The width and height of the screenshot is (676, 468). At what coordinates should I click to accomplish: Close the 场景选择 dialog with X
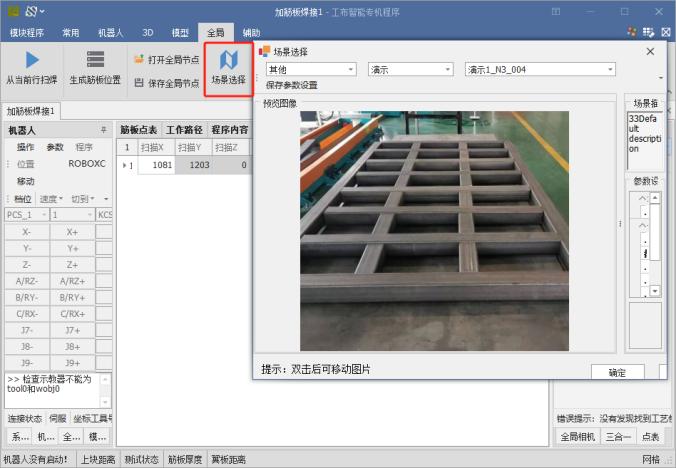pos(650,51)
